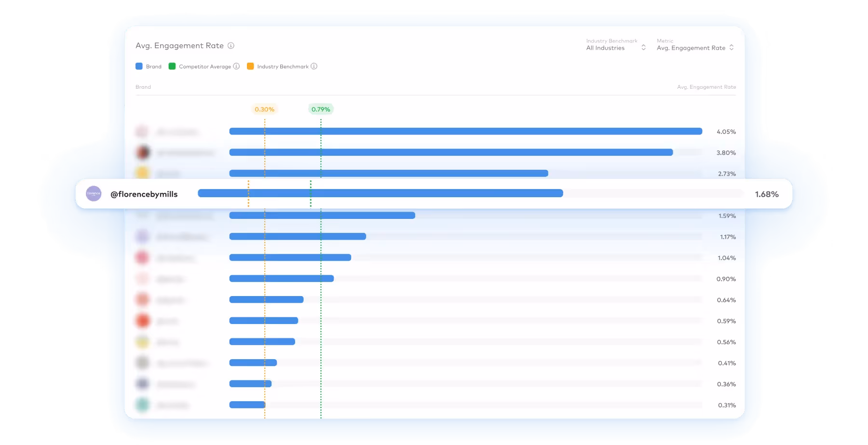Click the top brand's circular avatar

[x=142, y=131]
